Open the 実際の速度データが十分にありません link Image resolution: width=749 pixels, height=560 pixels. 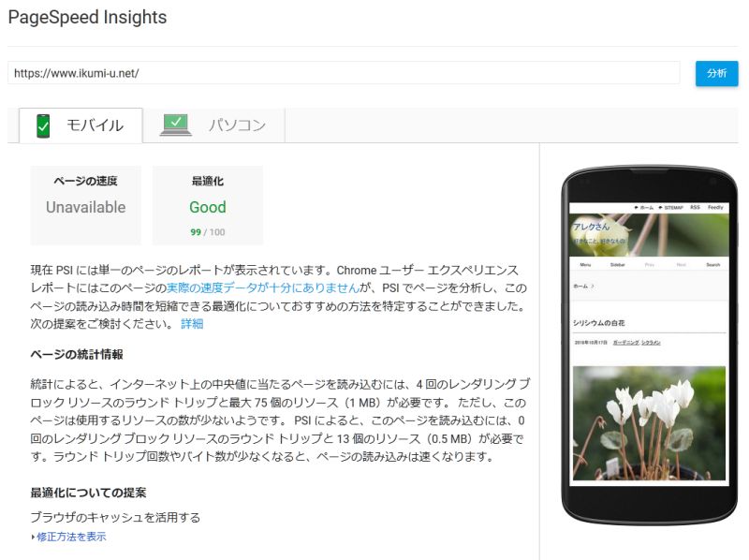[x=263, y=288]
